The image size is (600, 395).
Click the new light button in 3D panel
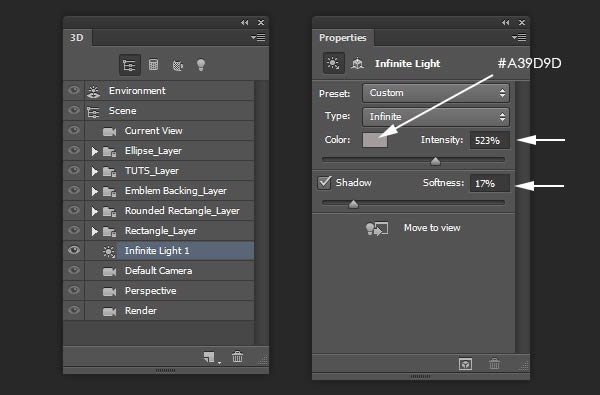point(210,357)
